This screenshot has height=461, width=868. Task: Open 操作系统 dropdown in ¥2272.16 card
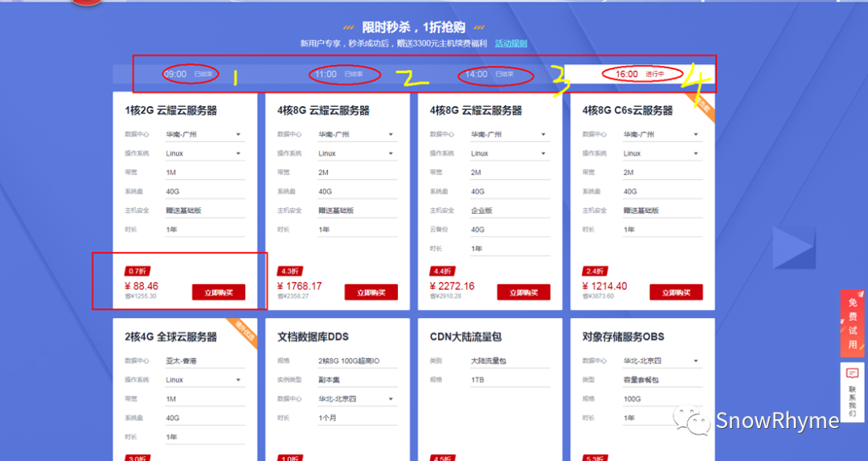point(510,153)
